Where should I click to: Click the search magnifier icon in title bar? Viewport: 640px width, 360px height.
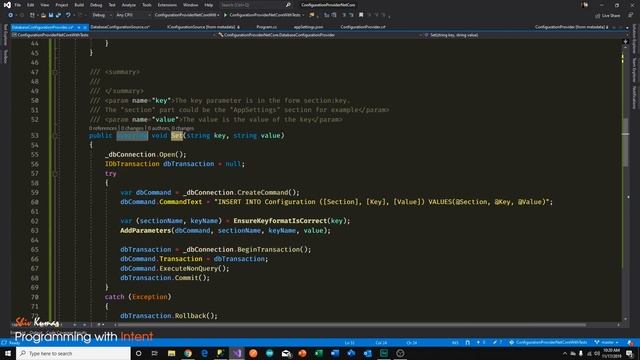click(x=288, y=5)
